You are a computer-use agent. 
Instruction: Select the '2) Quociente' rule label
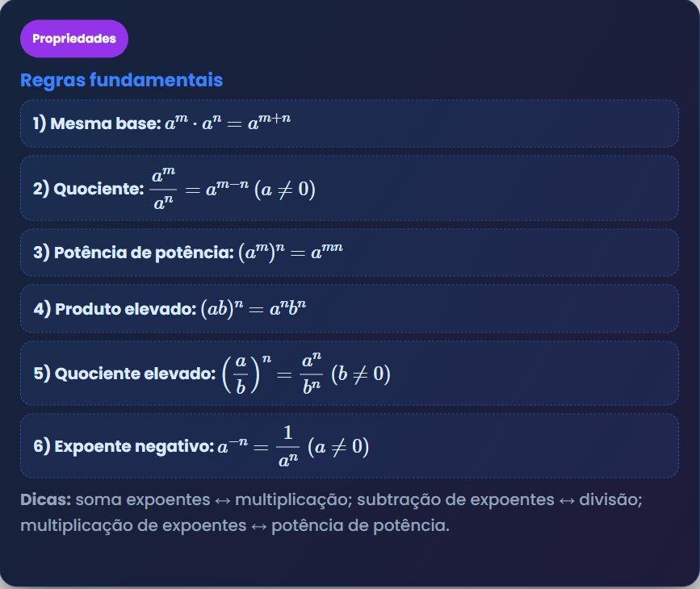click(x=89, y=189)
